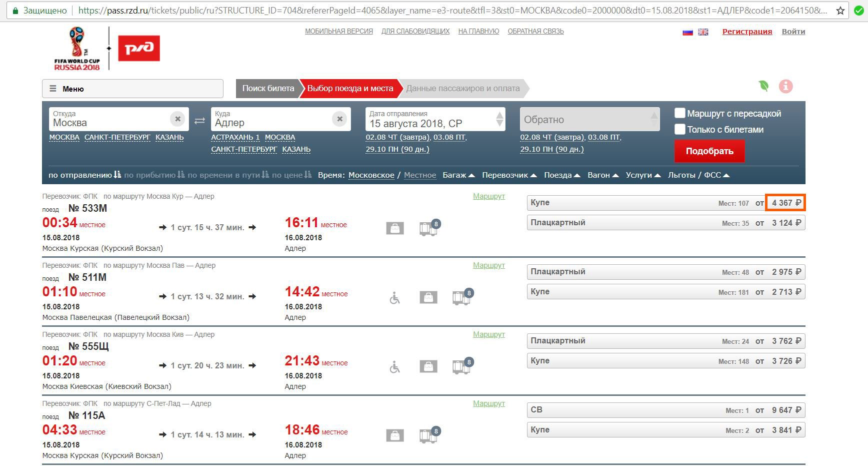Switch time display to Местное
Screen dimensions: 868x466
pyautogui.click(x=419, y=175)
